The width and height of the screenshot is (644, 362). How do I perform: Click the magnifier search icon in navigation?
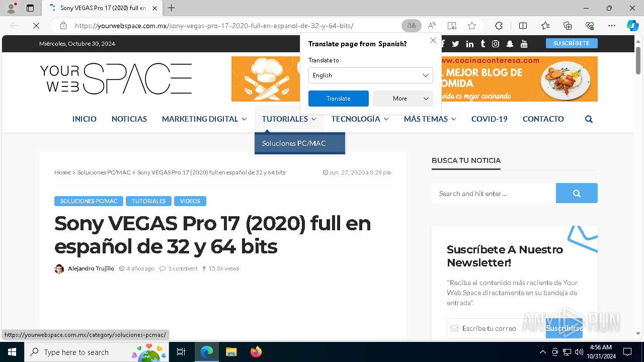point(589,119)
